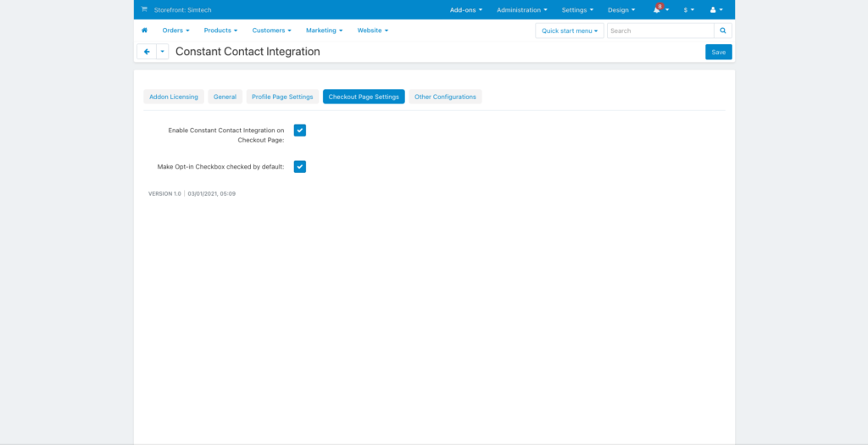Click the storefront cart icon

(x=144, y=10)
